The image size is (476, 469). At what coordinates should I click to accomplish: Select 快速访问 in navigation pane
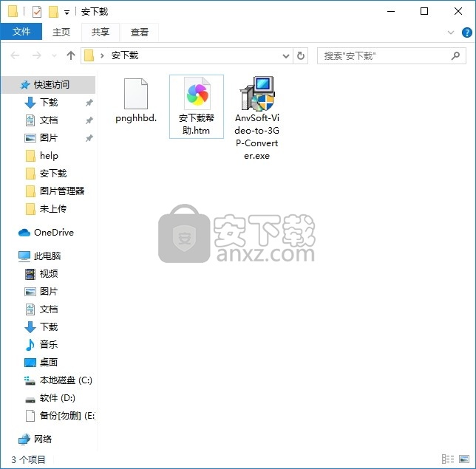49,85
